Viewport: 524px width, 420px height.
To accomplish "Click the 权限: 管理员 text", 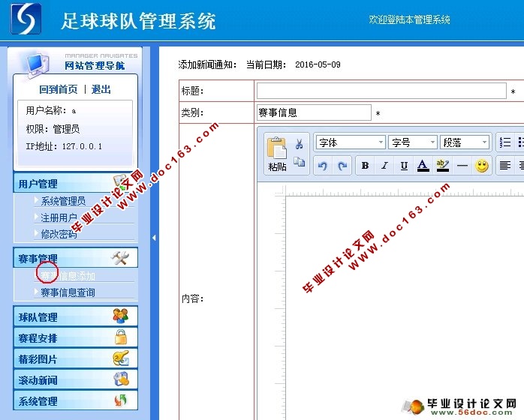I will (53, 129).
